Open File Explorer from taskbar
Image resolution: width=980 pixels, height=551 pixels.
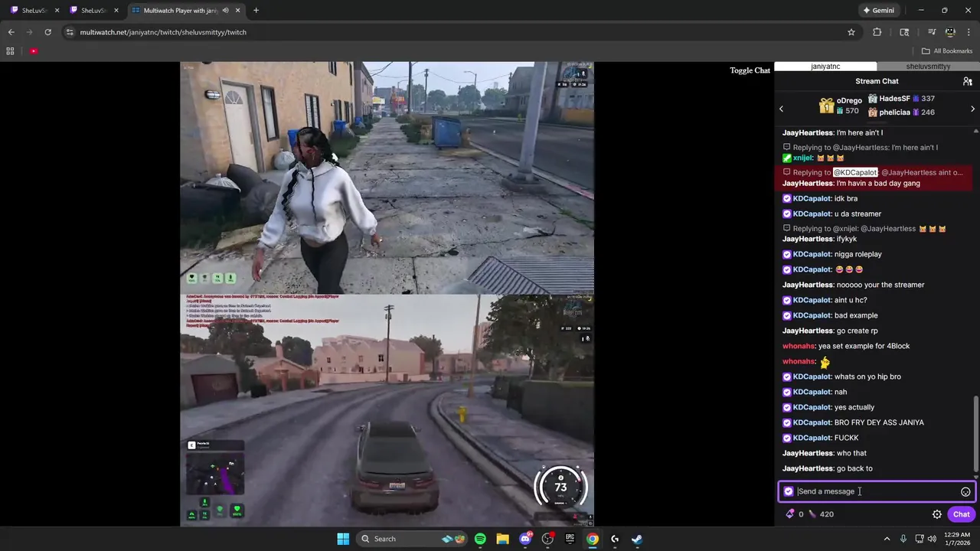tap(502, 539)
